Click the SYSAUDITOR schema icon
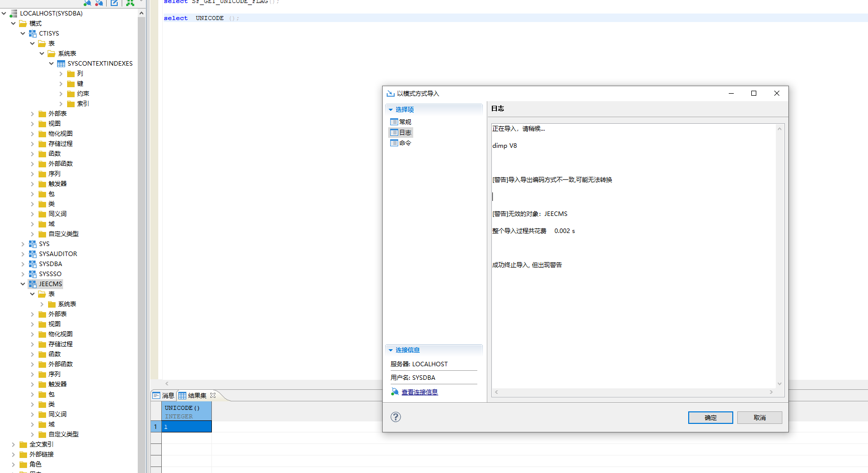 point(33,254)
